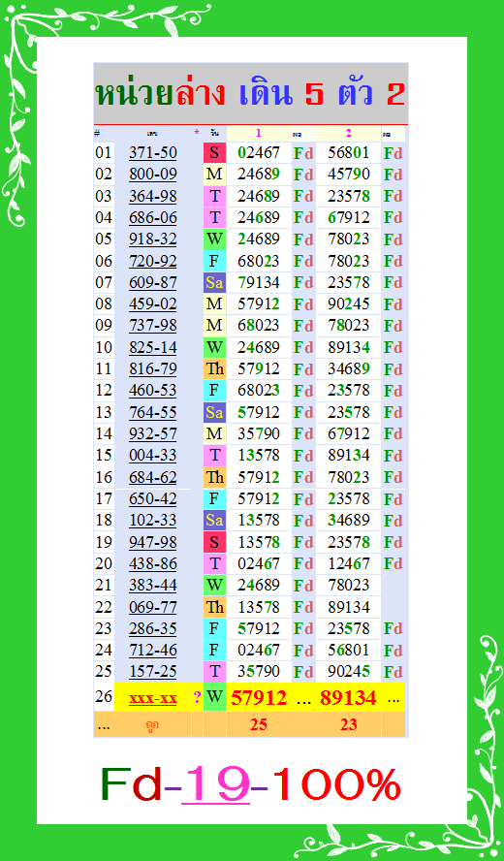Click the orange Th day cell in row 11
The width and height of the screenshot is (504, 861).
click(x=214, y=369)
